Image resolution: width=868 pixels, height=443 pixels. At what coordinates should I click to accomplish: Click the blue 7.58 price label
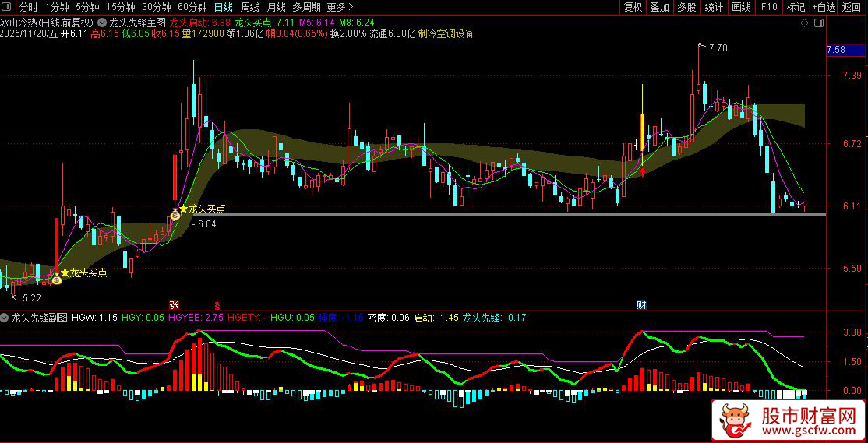tap(837, 50)
